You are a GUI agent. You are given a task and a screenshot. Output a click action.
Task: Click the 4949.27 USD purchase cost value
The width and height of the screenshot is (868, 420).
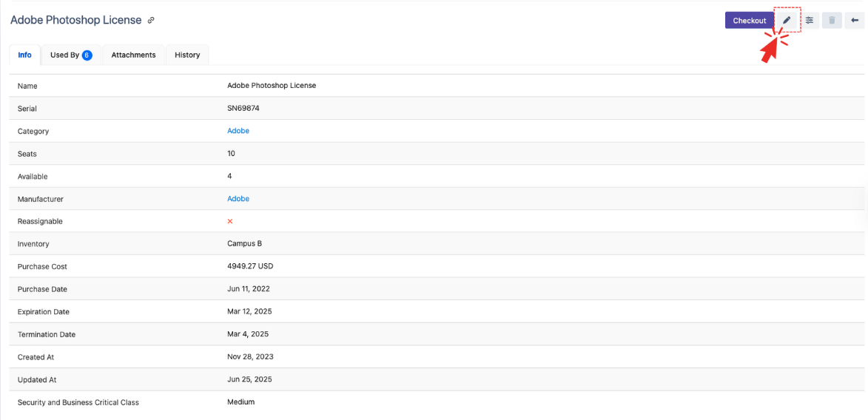250,266
